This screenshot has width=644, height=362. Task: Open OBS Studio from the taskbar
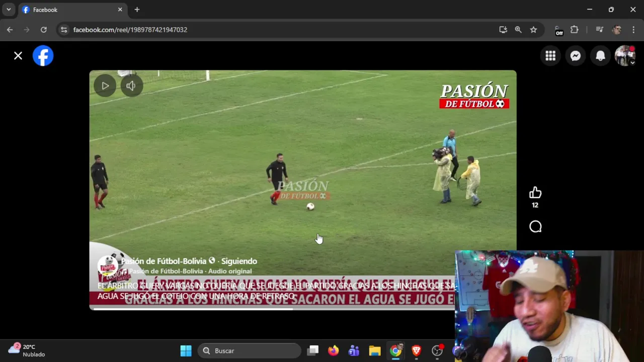[x=437, y=351]
